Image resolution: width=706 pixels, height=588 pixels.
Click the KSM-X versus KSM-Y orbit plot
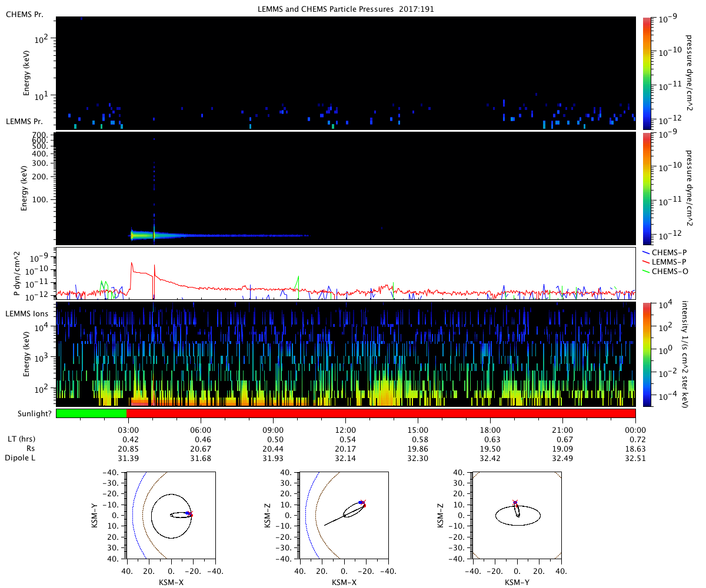(x=171, y=516)
